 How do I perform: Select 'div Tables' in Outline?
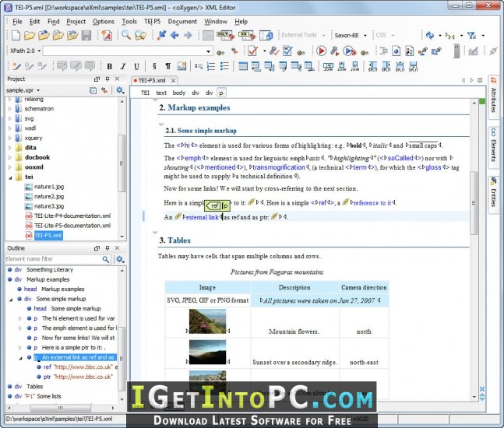[x=29, y=387]
